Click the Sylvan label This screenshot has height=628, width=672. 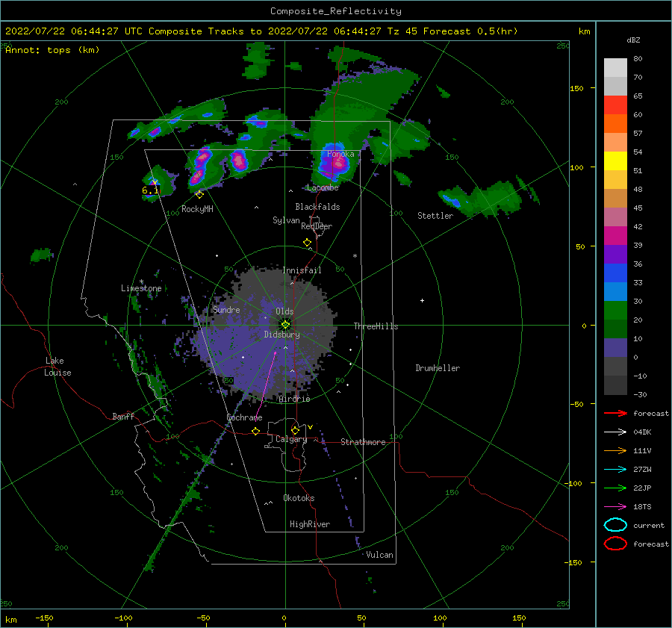pos(286,220)
